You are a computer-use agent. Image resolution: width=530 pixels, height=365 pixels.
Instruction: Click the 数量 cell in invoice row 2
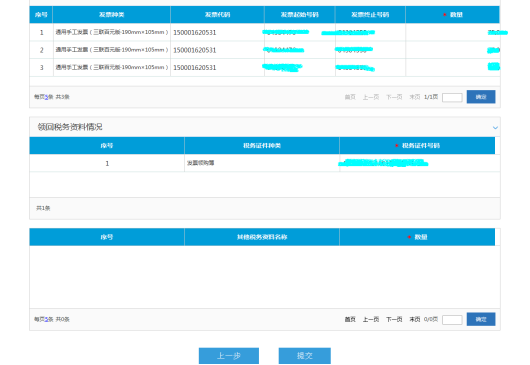click(x=453, y=50)
